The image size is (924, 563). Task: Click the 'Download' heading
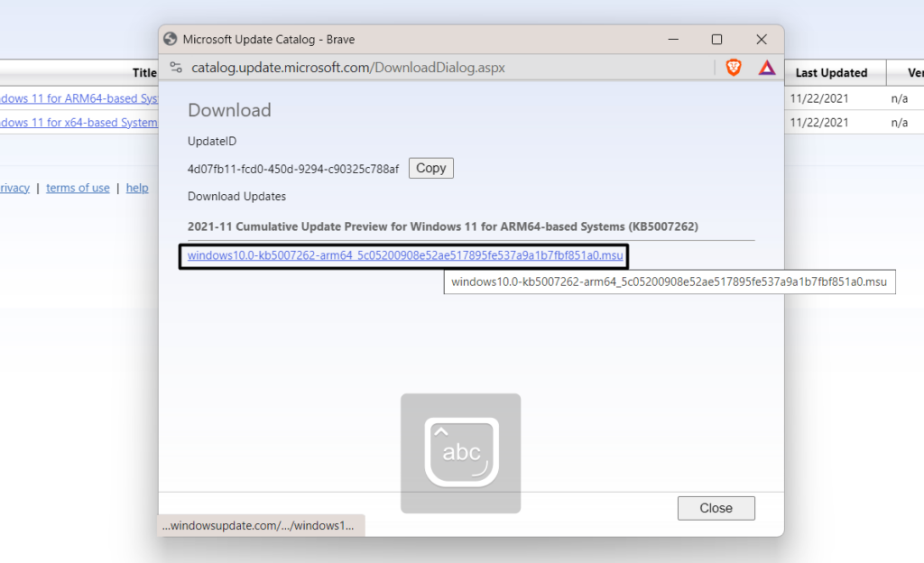[x=229, y=110]
